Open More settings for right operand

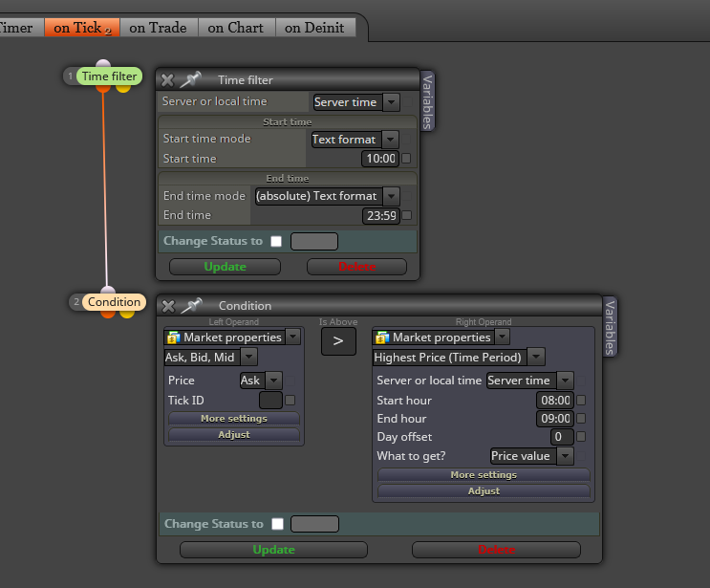[x=484, y=475]
